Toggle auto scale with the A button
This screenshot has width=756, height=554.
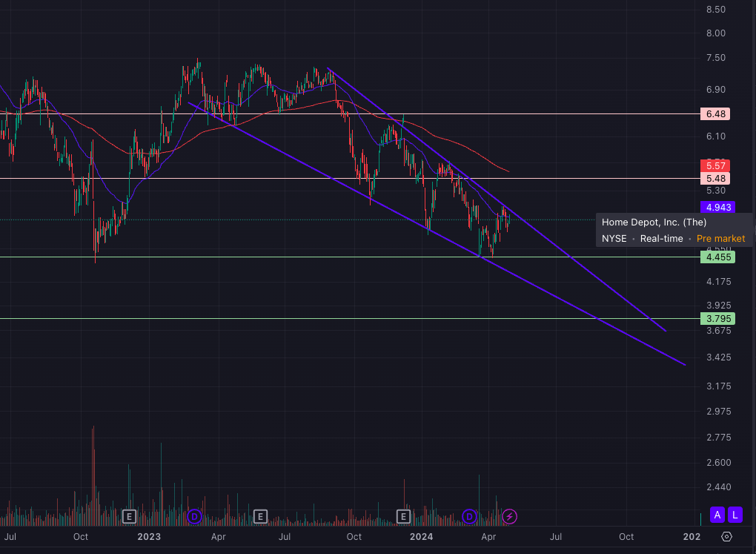(x=717, y=514)
